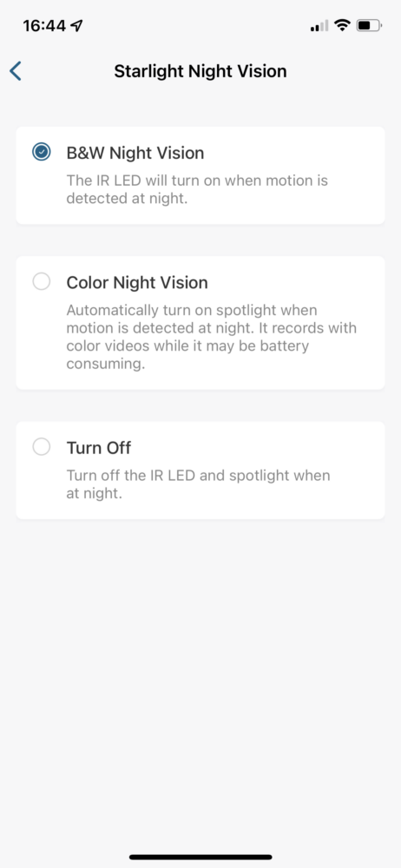Tap the Color Night Vision label

pyautogui.click(x=137, y=283)
